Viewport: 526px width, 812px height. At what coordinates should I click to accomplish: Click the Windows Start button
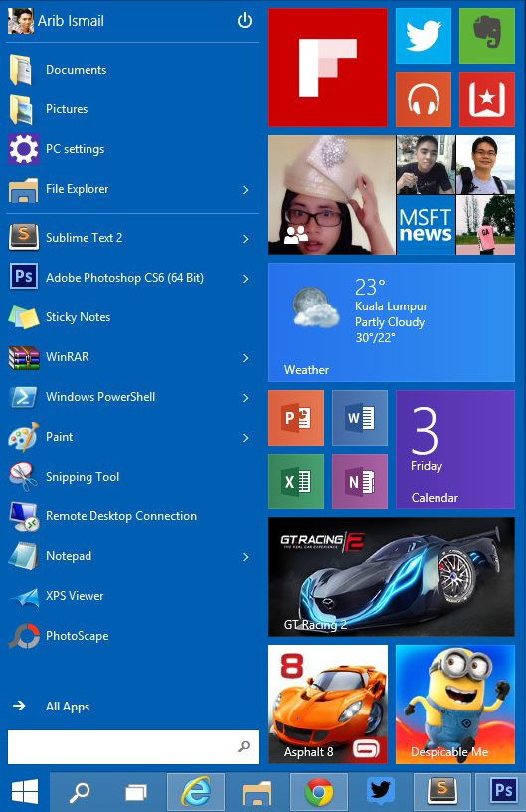[x=24, y=792]
